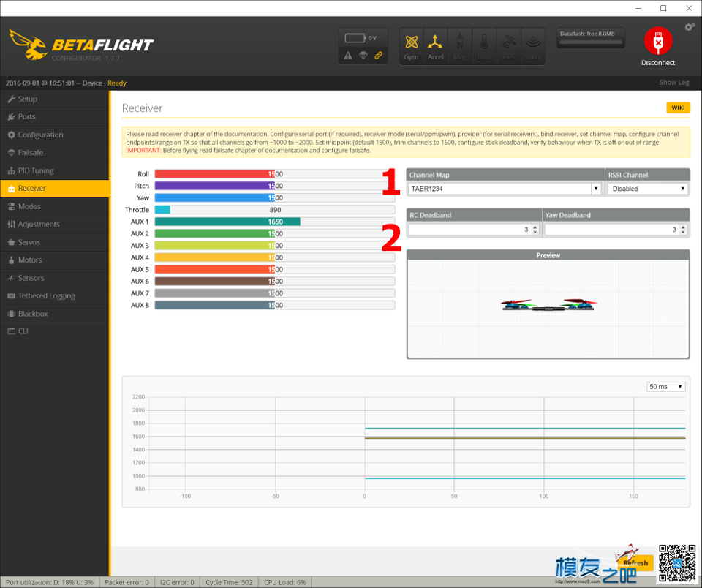Click the Packet error: 0 status text

(127, 582)
